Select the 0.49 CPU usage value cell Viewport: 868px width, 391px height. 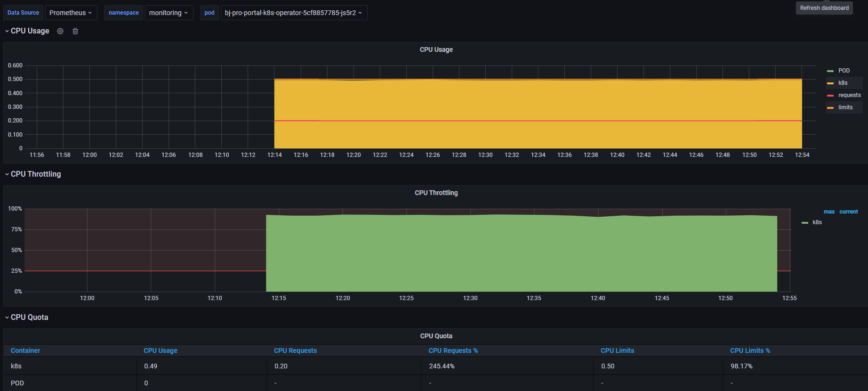pyautogui.click(x=202, y=366)
